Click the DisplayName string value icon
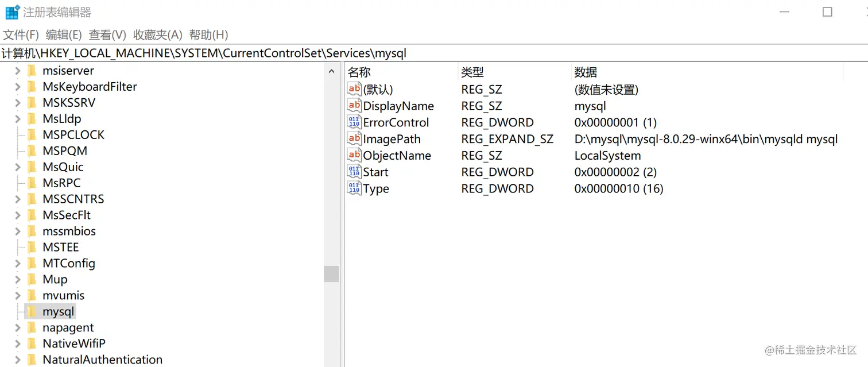The height and width of the screenshot is (367, 868). 354,106
